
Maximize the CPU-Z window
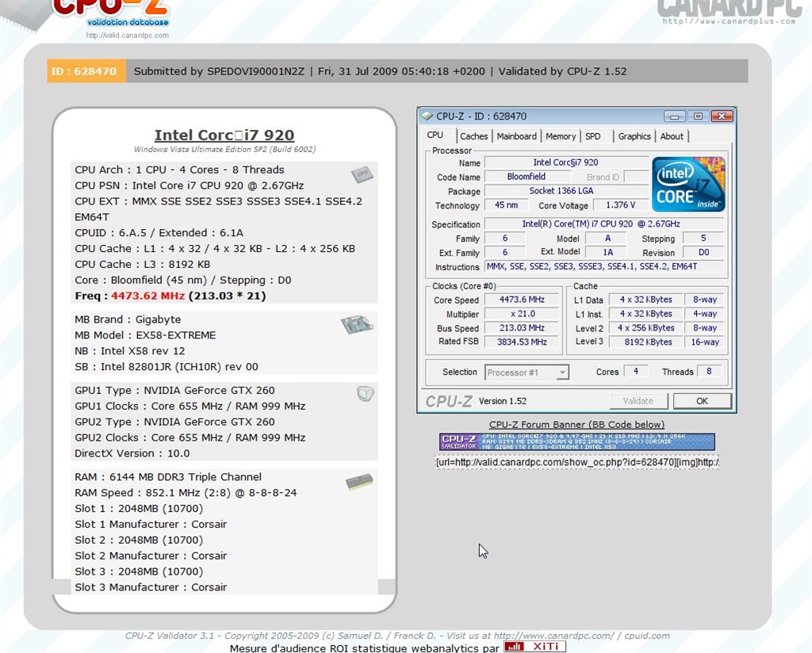pyautogui.click(x=698, y=116)
